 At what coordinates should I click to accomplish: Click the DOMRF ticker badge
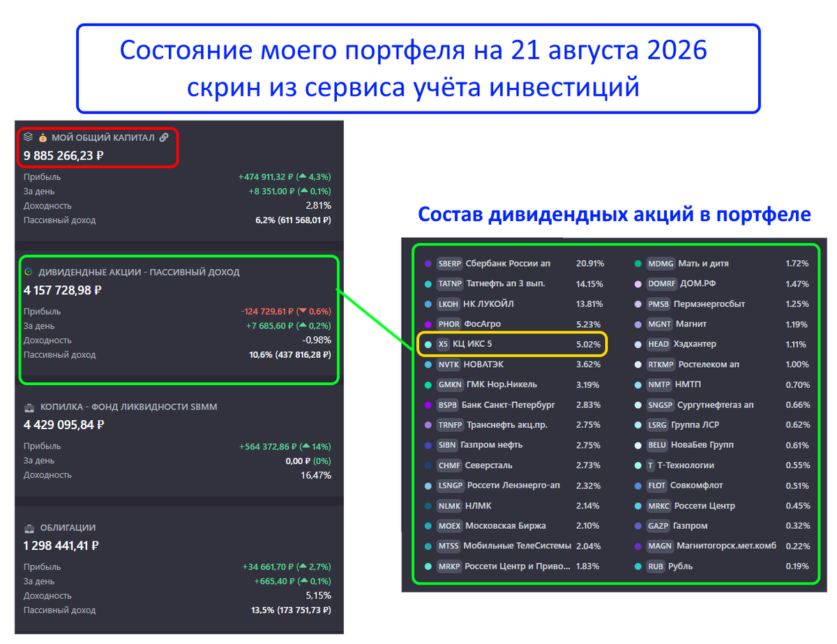(x=661, y=284)
